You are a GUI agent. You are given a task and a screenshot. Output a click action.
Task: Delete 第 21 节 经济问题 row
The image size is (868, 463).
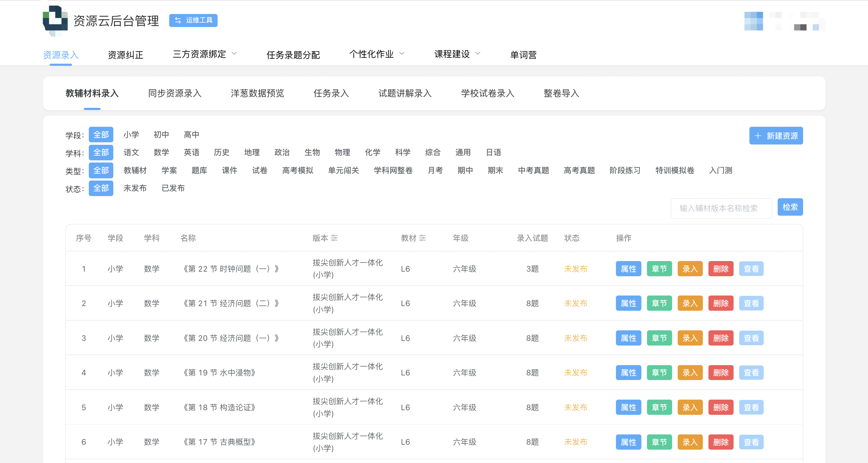[x=721, y=303]
